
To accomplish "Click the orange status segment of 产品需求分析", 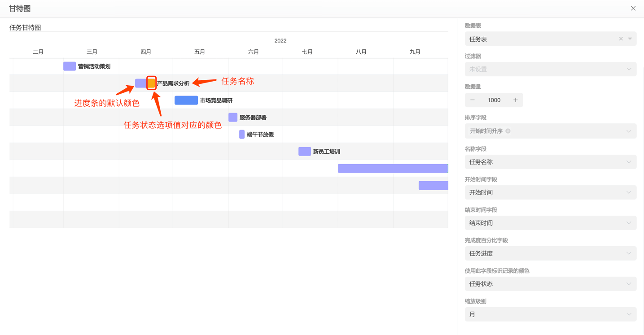I will tap(152, 83).
